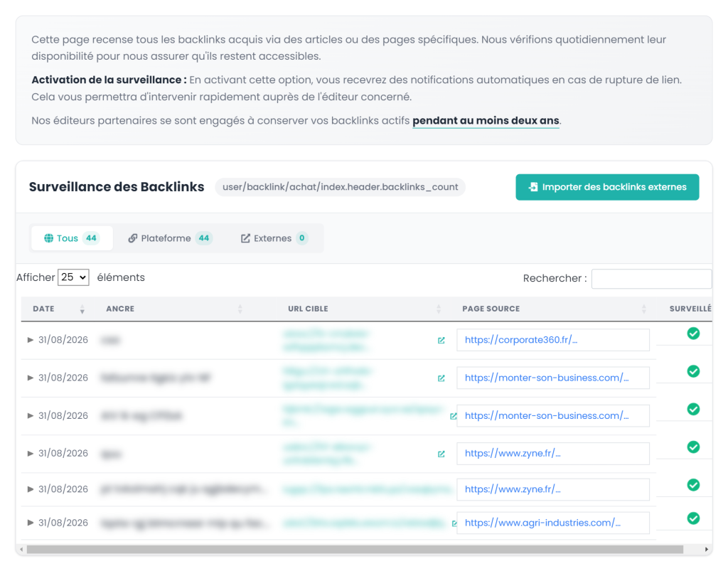
Task: Open second https://monter-son-business.com/ source link
Action: pos(547,415)
